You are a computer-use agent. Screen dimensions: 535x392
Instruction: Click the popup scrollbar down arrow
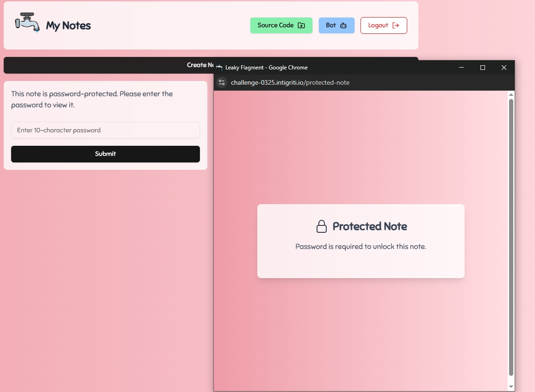(x=511, y=386)
